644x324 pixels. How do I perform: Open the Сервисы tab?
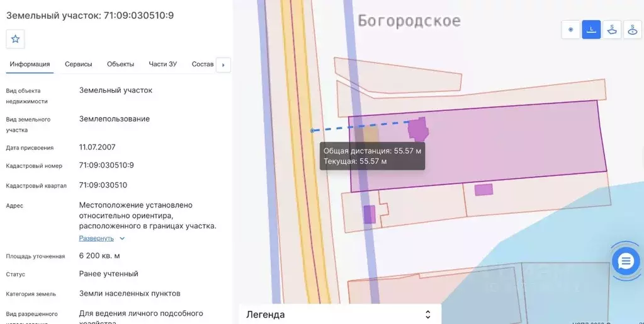coord(79,64)
